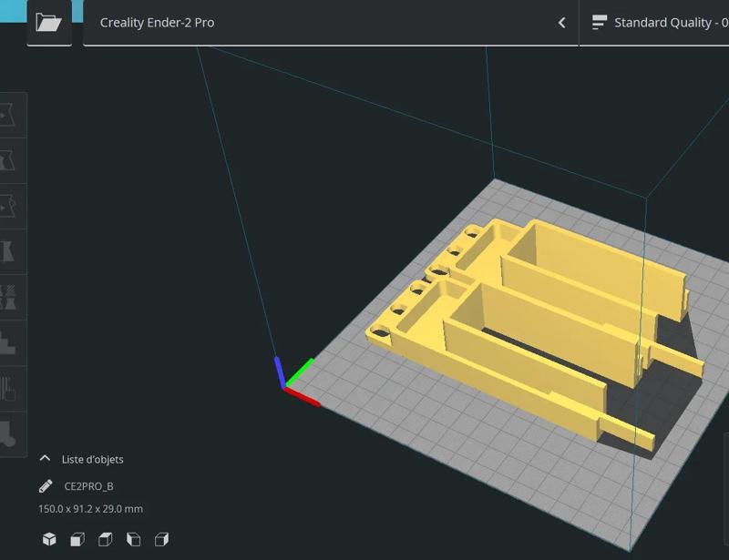Select the Move tool at toolbar top

pyautogui.click(x=9, y=114)
